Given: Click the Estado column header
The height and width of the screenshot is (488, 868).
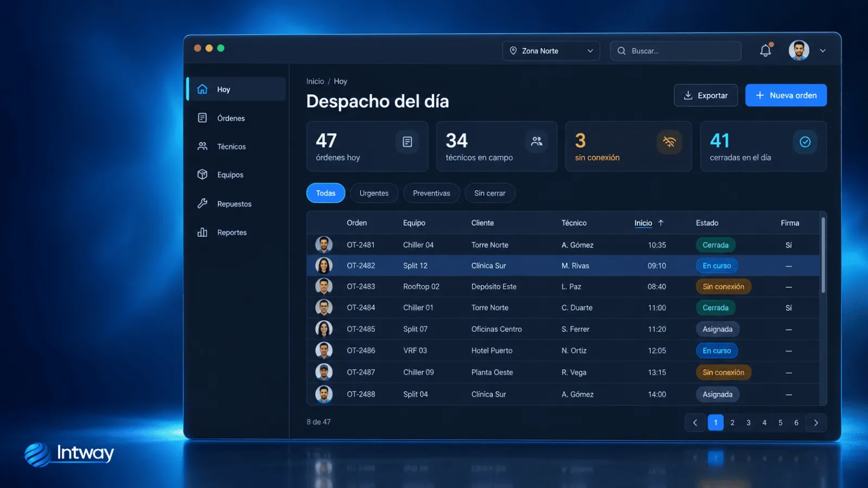Looking at the screenshot, I should (707, 223).
